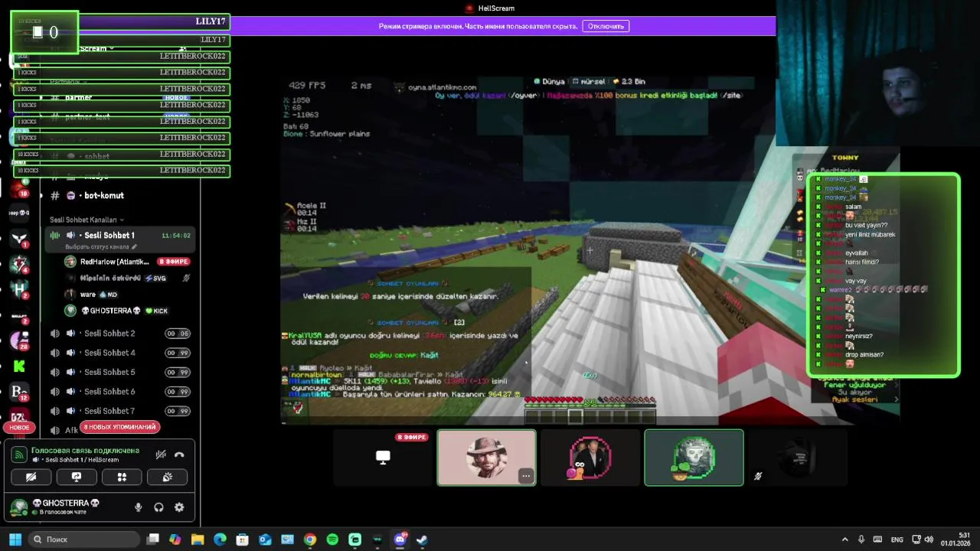
Task: Edit channel status under Sesli Sohbet 1
Action: click(x=100, y=247)
